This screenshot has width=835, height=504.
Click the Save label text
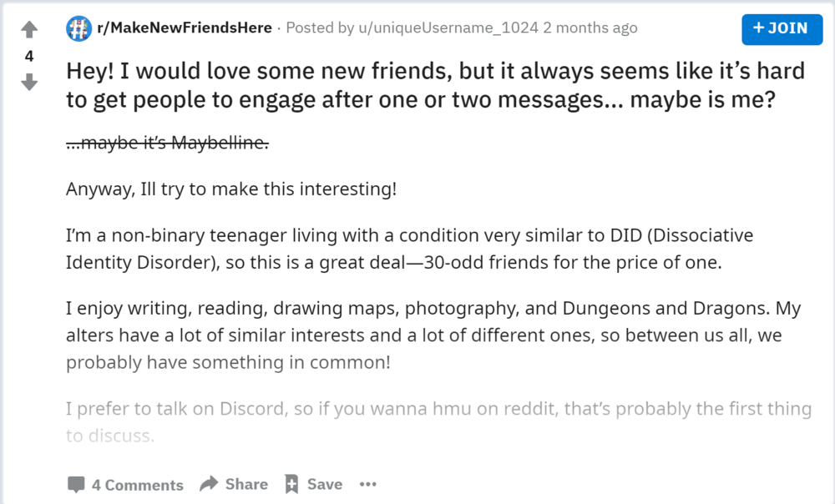click(x=324, y=484)
